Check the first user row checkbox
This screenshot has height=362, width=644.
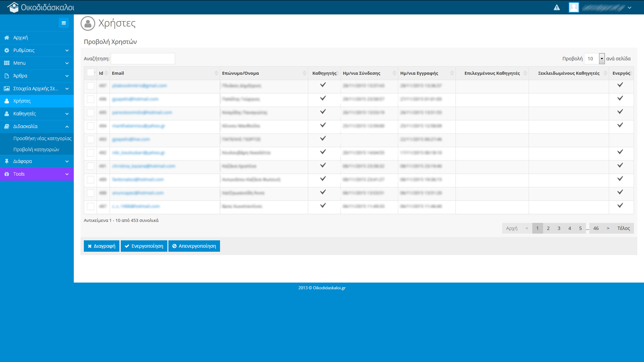91,86
